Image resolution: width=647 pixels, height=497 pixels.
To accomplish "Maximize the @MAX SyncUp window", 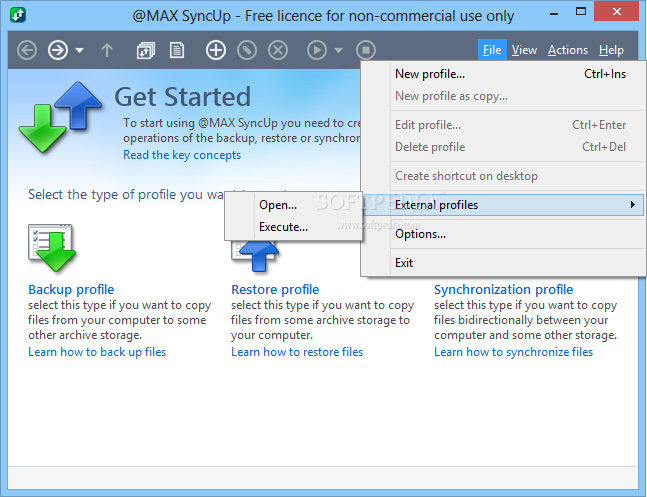I will tap(581, 12).
